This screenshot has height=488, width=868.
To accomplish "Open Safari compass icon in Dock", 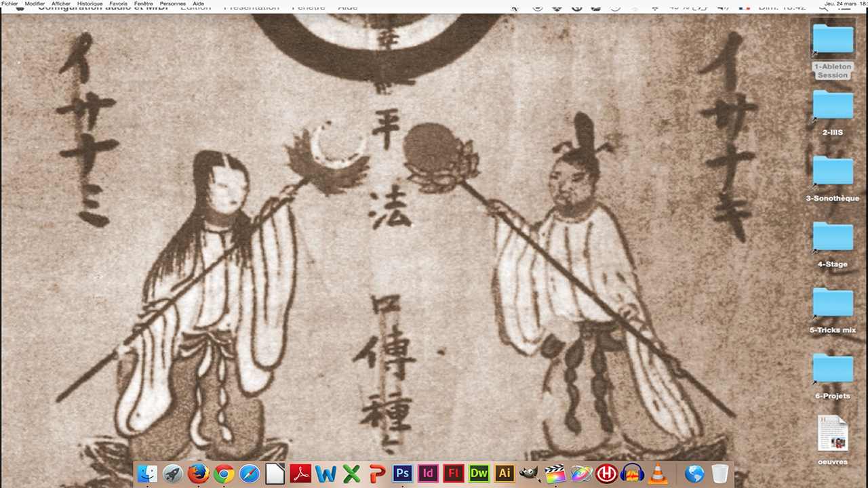I will click(250, 474).
